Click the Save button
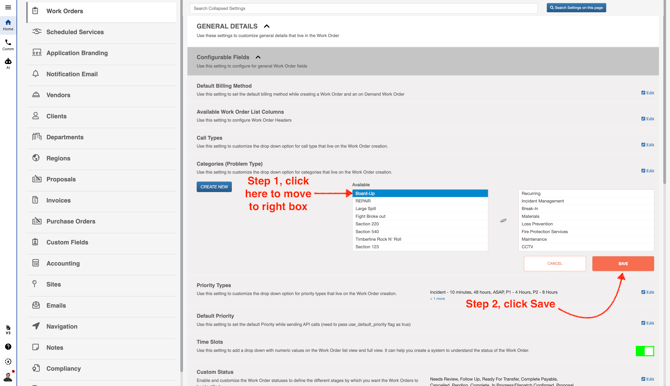The image size is (670, 386). pos(623,263)
